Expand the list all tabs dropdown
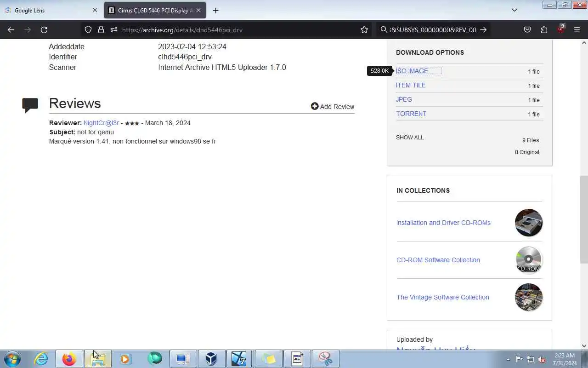 (x=514, y=10)
